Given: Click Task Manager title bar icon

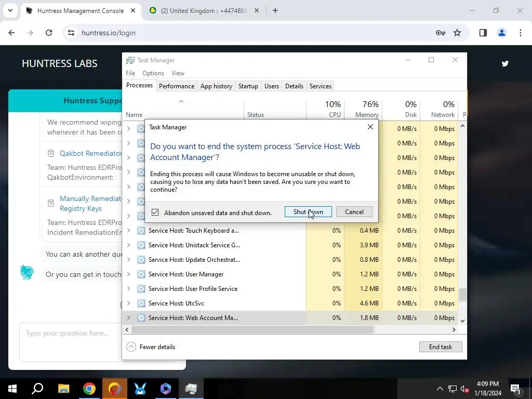Looking at the screenshot, I should click(x=130, y=60).
